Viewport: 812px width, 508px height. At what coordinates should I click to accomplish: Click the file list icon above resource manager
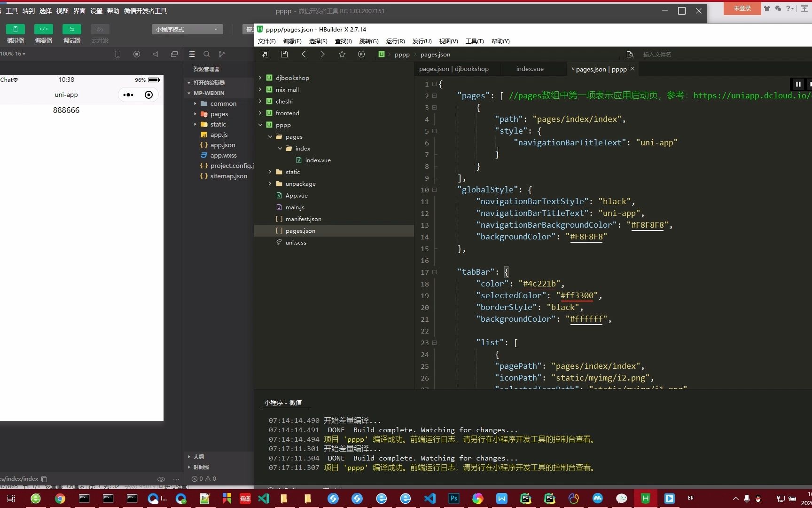(x=192, y=54)
